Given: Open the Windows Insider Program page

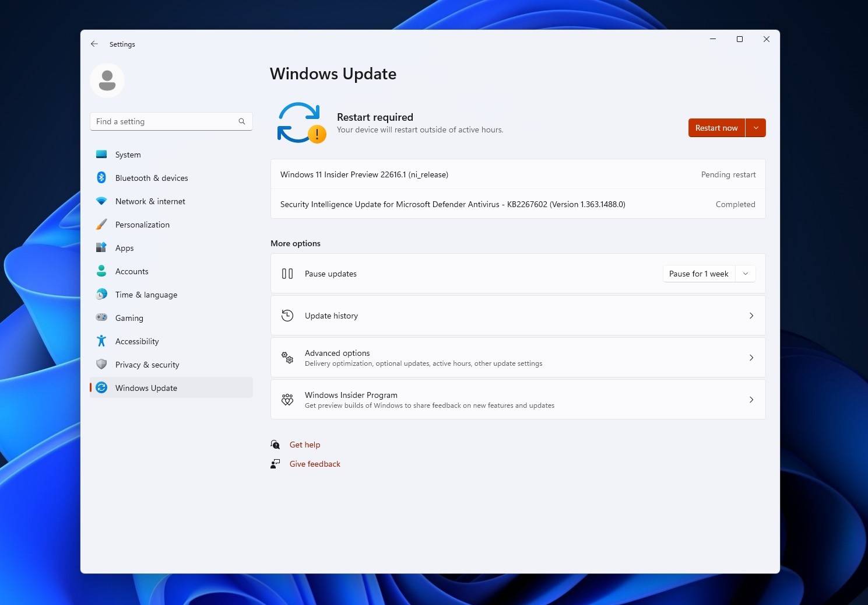Looking at the screenshot, I should (x=518, y=399).
